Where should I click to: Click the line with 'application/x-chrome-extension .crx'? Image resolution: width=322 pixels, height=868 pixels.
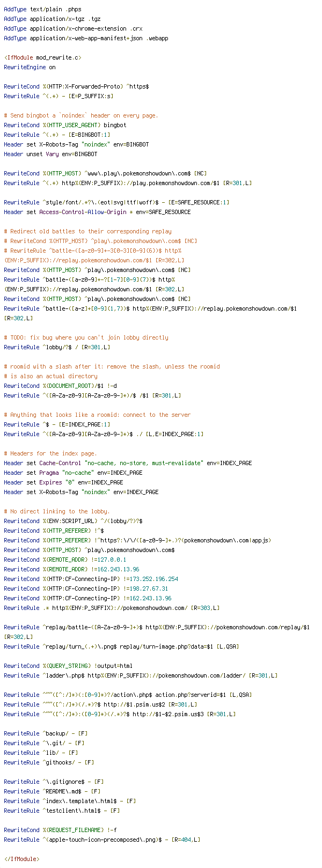tap(73, 28)
